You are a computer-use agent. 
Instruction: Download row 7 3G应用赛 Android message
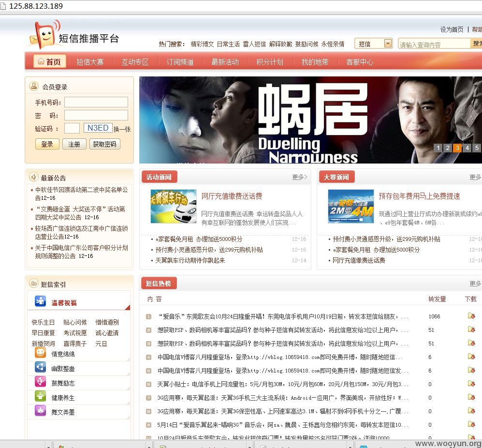[471, 397]
